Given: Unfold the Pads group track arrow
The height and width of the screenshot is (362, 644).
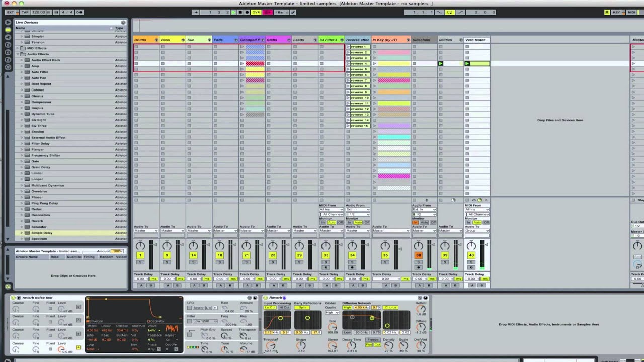Looking at the screenshot, I should click(x=236, y=40).
